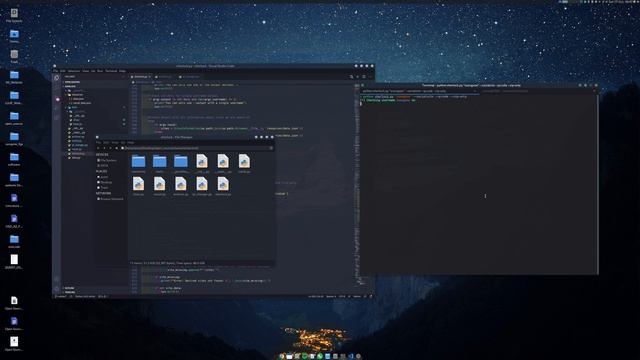Reload folder icon in File Manager location bar
640x360 pixels.
click(271, 148)
